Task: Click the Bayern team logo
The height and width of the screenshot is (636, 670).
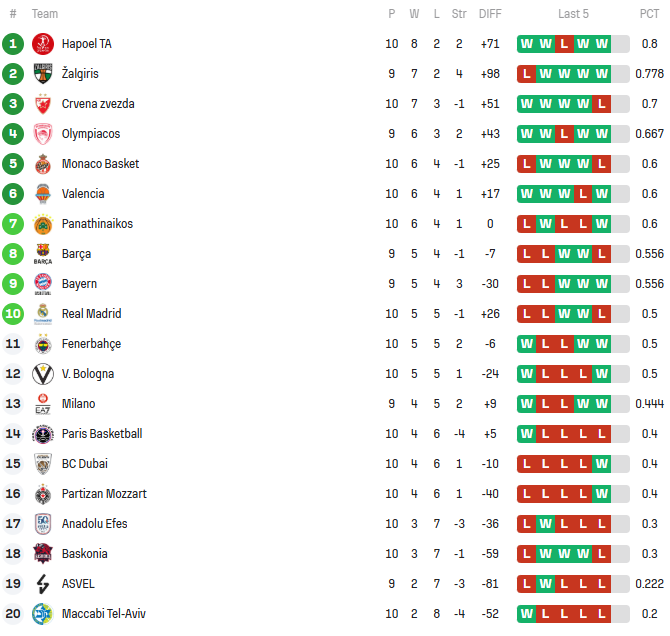Action: [42, 284]
